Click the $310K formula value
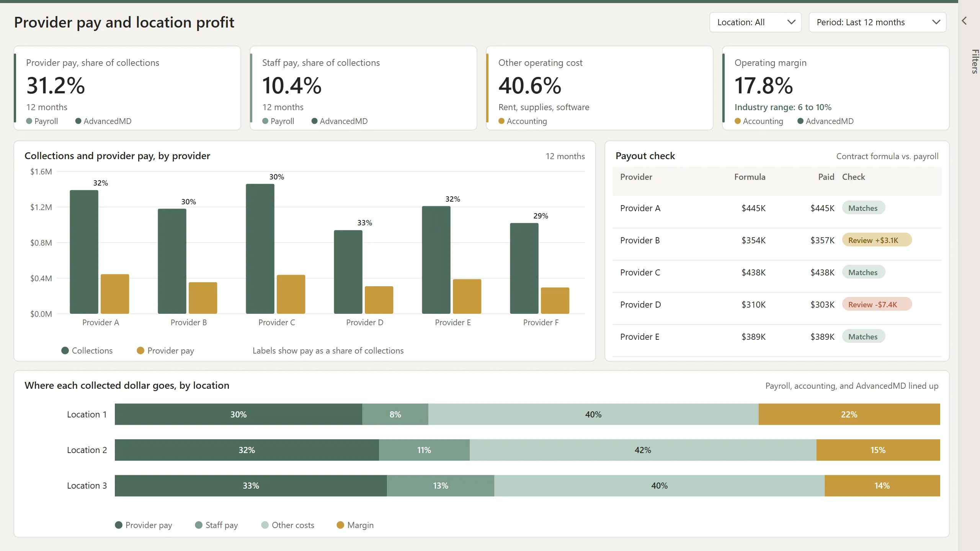The image size is (980, 551). click(753, 305)
